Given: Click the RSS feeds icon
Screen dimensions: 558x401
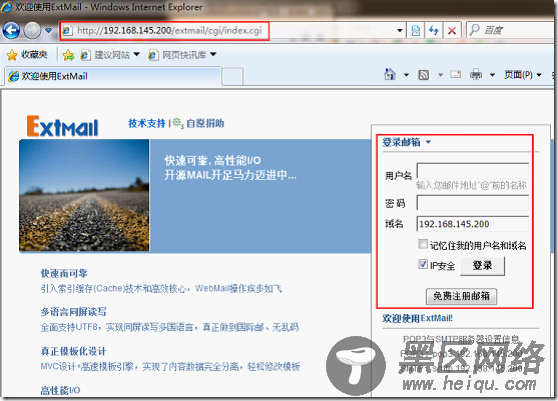Looking at the screenshot, I should [423, 75].
